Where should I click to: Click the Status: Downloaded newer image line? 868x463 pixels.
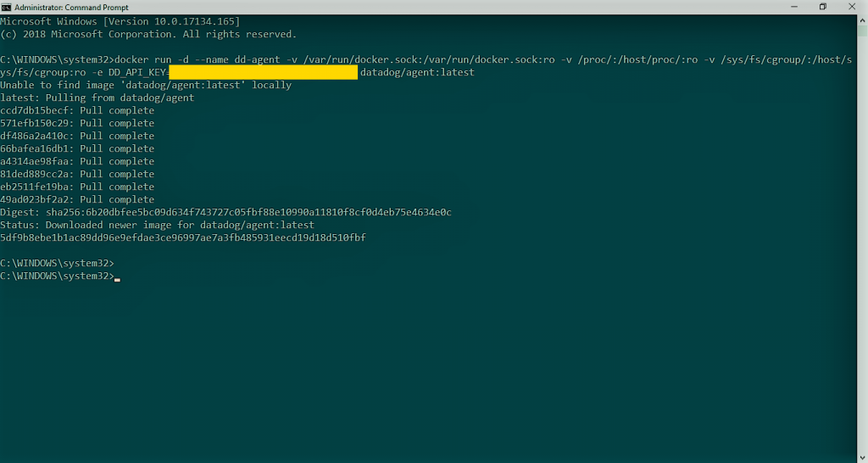(x=157, y=225)
